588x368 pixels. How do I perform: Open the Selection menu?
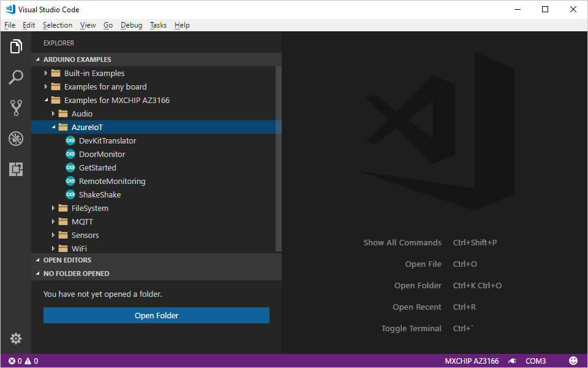(x=58, y=25)
